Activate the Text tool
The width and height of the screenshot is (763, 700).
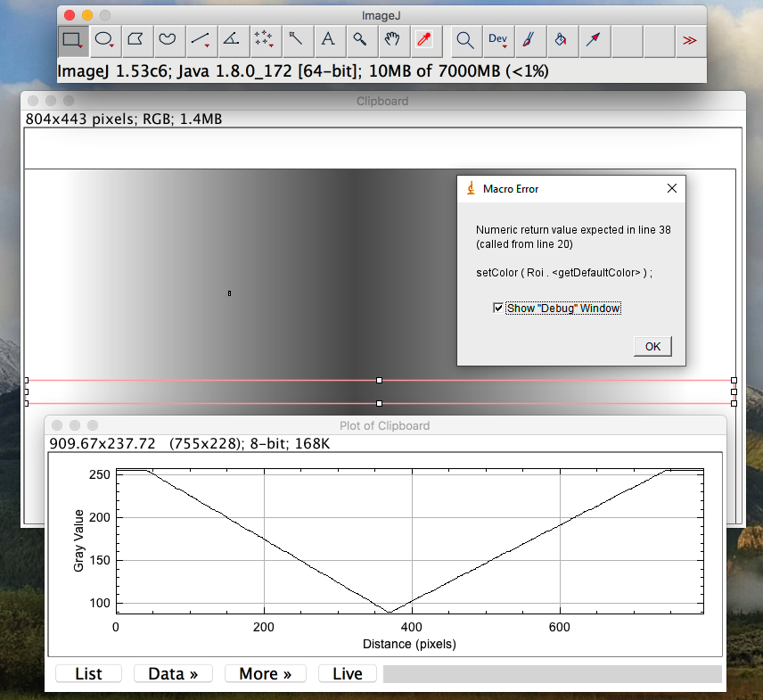point(329,41)
